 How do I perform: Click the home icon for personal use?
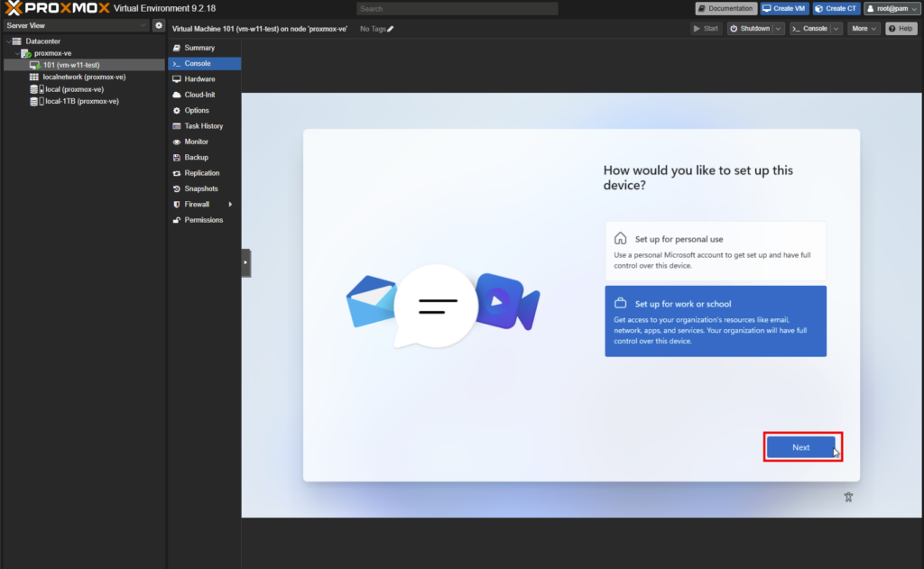[x=620, y=239]
